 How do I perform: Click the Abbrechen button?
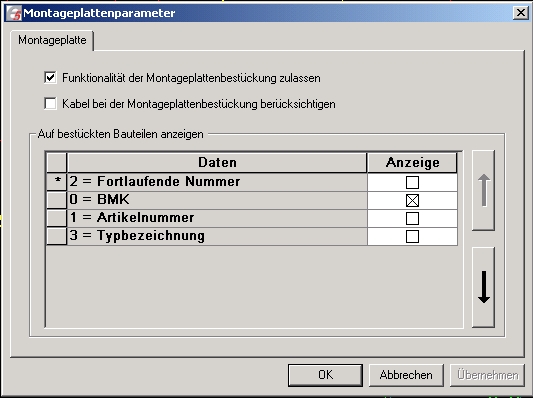click(x=406, y=375)
